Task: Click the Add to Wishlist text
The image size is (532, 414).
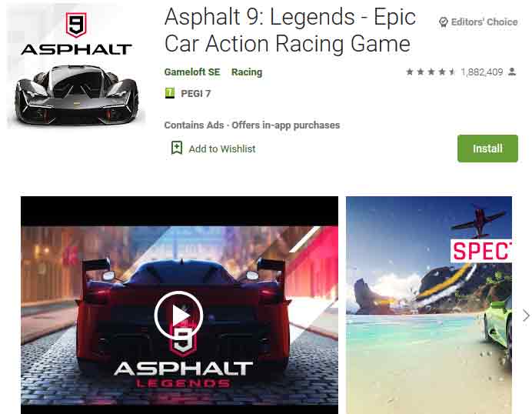Action: tap(222, 149)
